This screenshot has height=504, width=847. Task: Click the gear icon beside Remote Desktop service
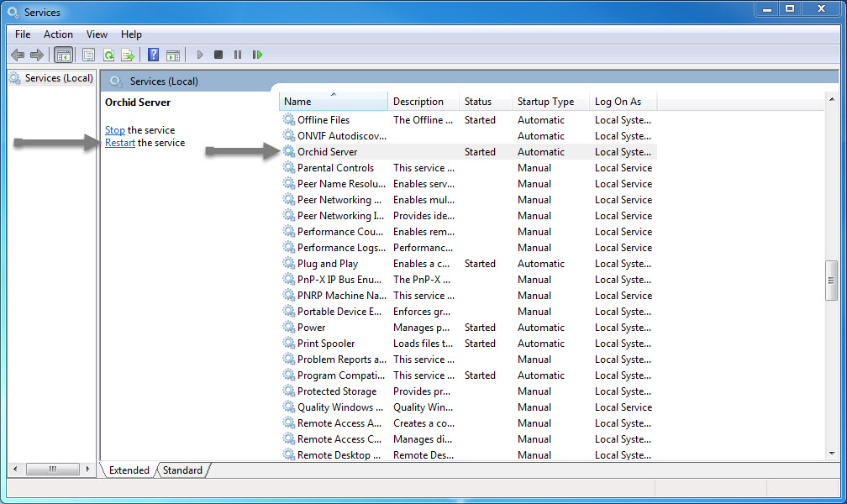tap(289, 454)
